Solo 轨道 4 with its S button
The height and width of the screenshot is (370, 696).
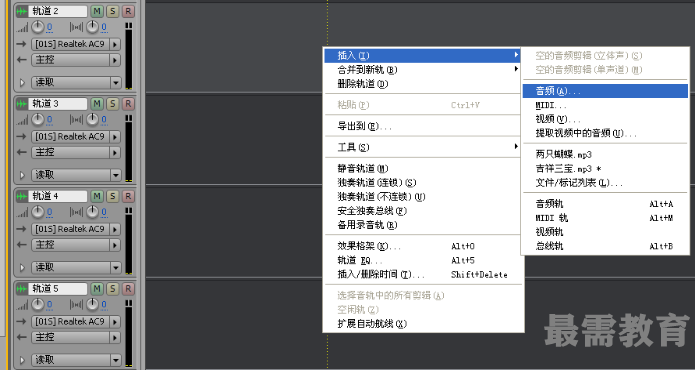pos(113,196)
